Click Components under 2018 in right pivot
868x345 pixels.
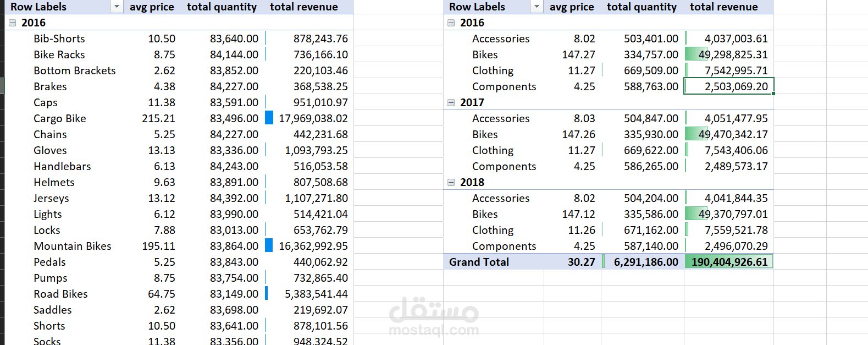tap(504, 247)
